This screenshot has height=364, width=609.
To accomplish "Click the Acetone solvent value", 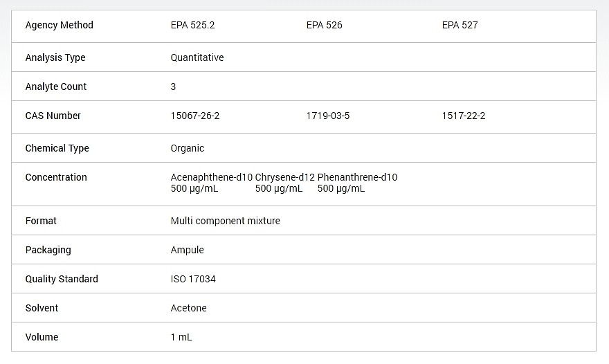I will [189, 309].
